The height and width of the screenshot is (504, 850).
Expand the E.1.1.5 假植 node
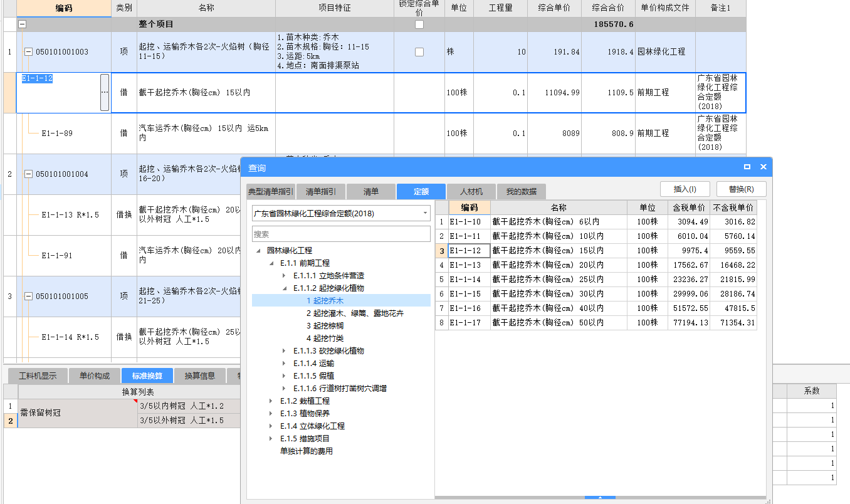tap(284, 376)
